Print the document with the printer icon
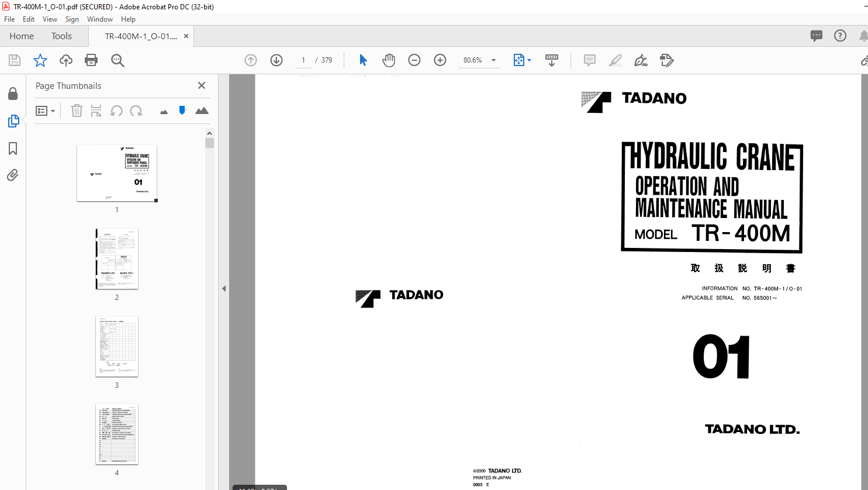The width and height of the screenshot is (868, 490). click(91, 60)
